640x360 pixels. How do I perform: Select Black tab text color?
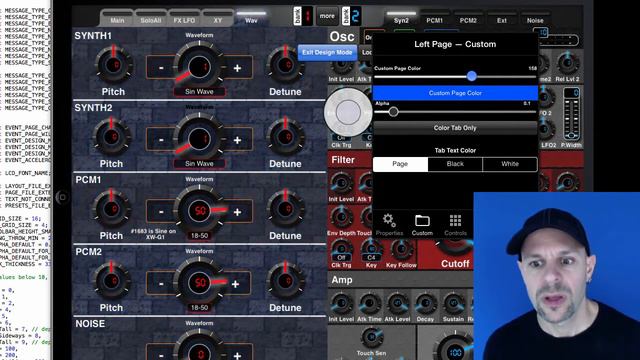click(455, 164)
